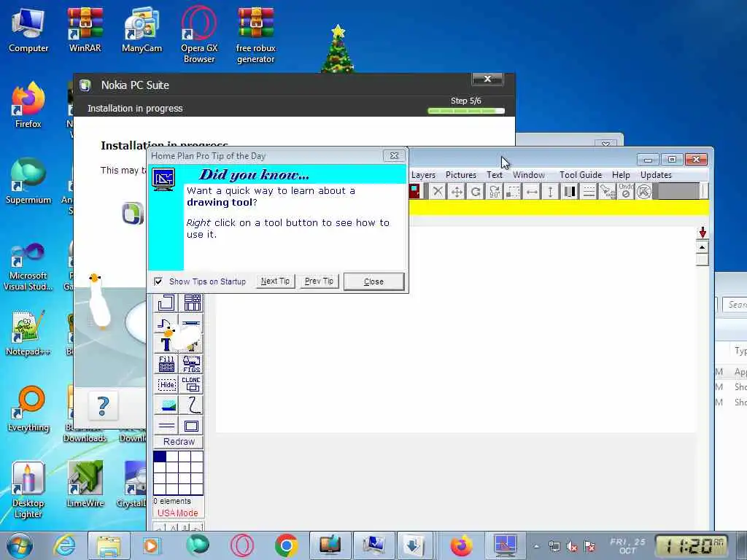
Task: Click the delete X tool in Home Plan Pro toolbar
Action: point(438,192)
